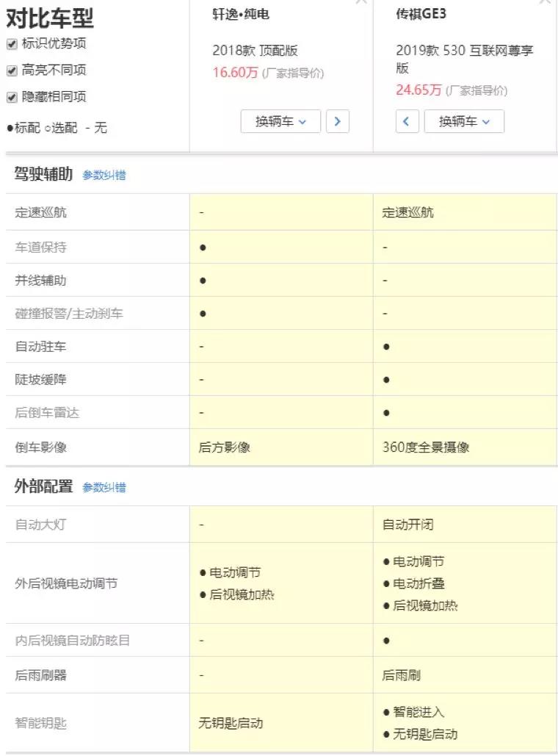Open the 轩逸•纯电 car name link
The image size is (558, 756).
pos(240,15)
